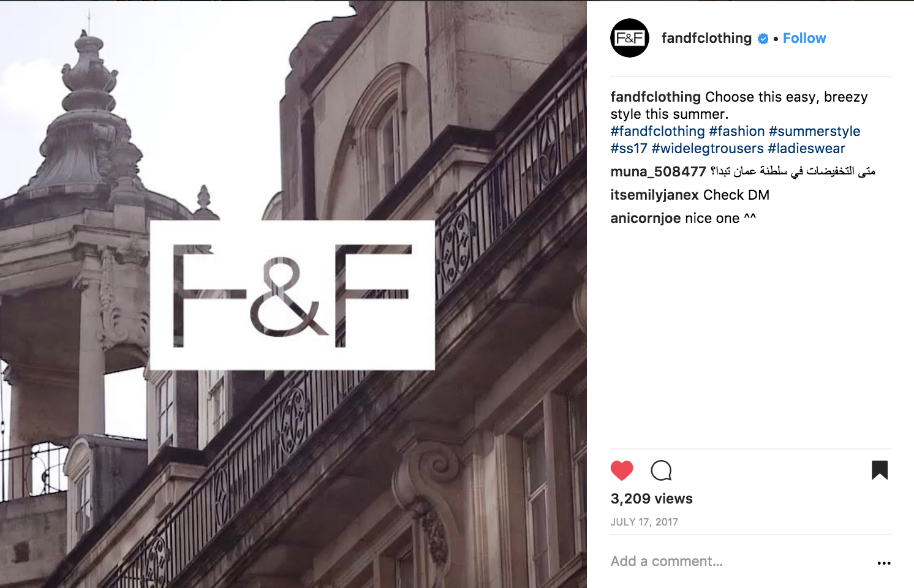Click the comment speech bubble icon
Viewport: 914px width, 588px height.
tap(661, 470)
